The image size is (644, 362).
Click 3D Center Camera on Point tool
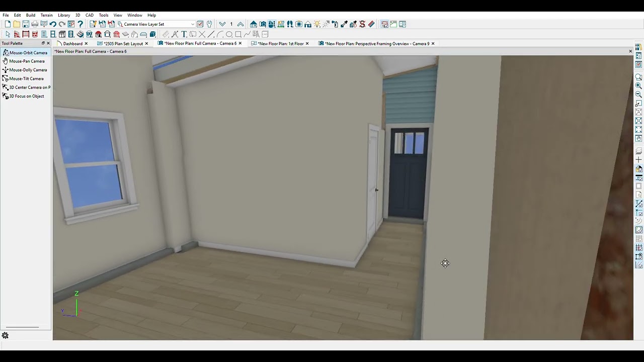tap(26, 87)
